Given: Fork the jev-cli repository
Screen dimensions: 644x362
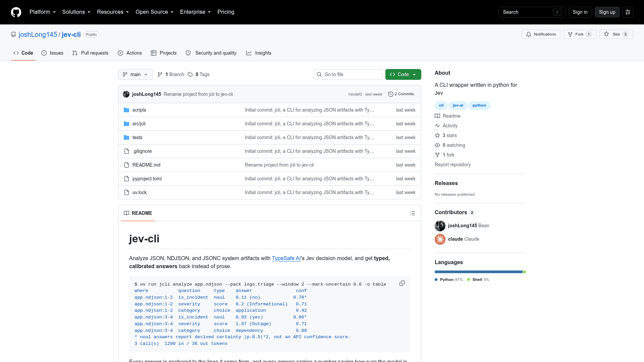Looking at the screenshot, I should click(x=580, y=34).
